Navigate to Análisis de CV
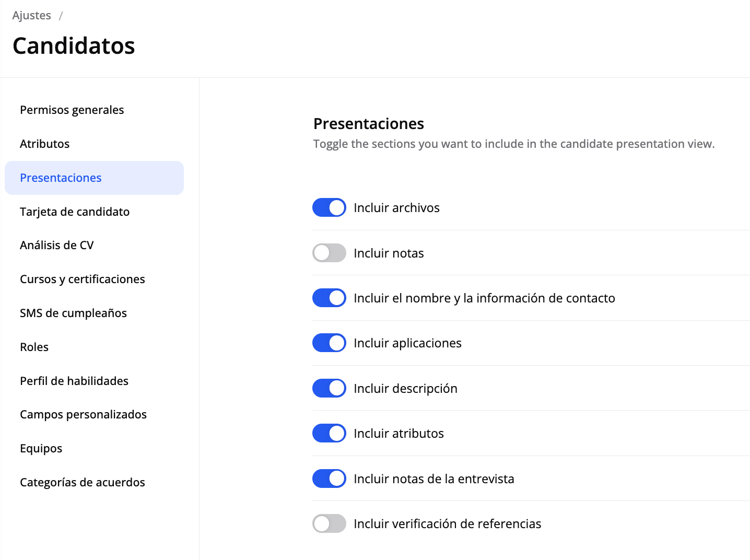Viewport: 750px width, 560px height. point(57,245)
